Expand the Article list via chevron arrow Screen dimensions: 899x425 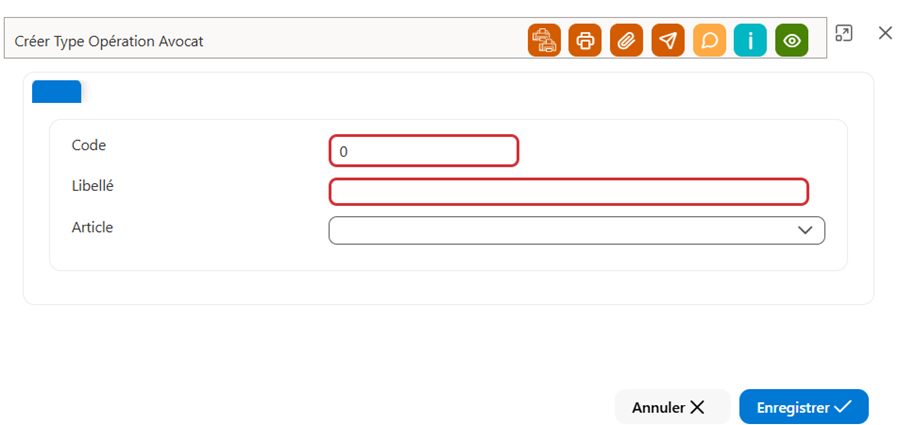pyautogui.click(x=805, y=230)
